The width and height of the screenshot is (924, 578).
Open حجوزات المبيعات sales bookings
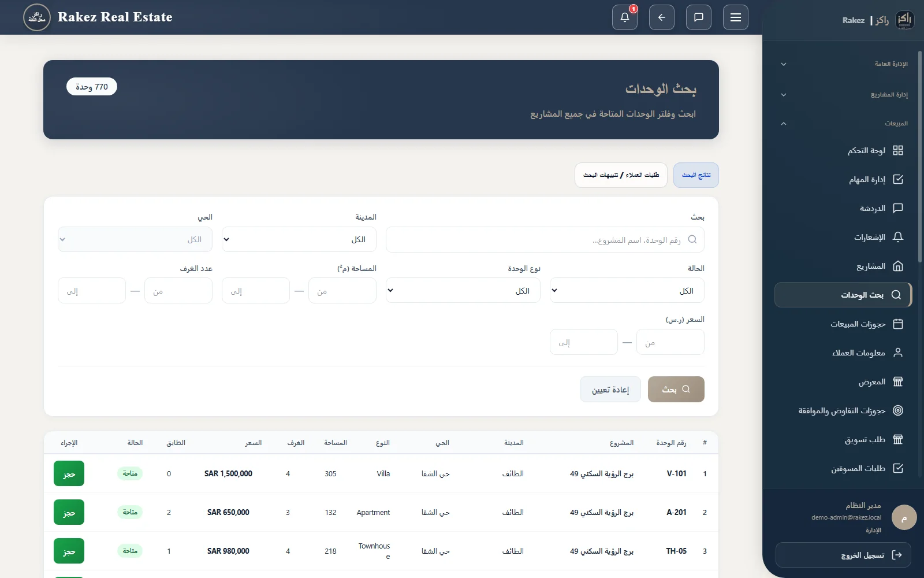(x=843, y=324)
